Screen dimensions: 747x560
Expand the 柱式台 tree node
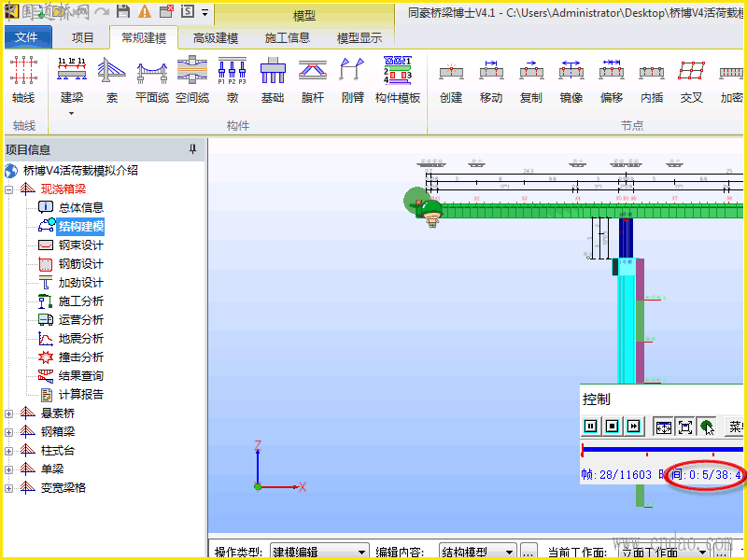coord(8,451)
